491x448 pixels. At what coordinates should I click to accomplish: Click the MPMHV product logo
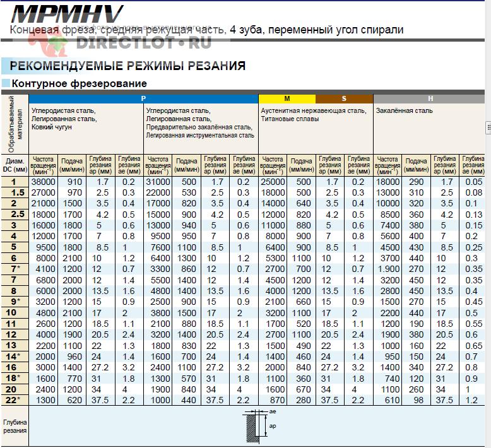click(68, 13)
